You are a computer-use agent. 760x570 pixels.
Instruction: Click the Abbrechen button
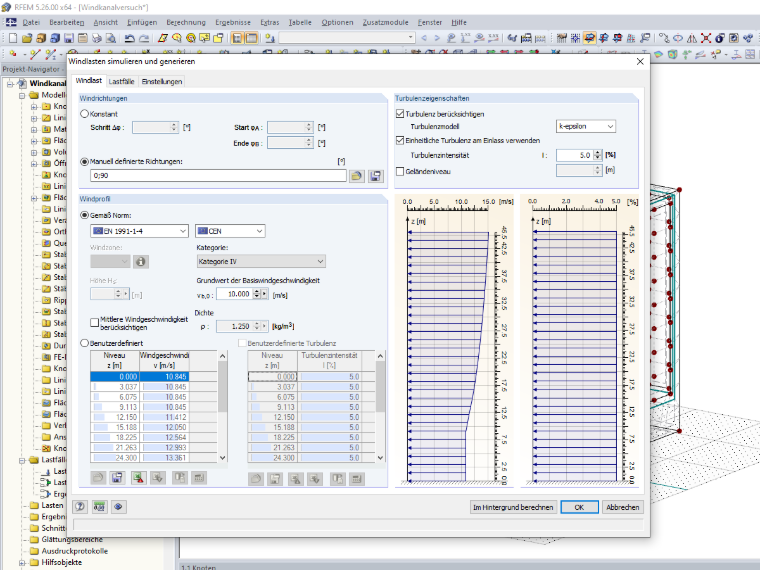pyautogui.click(x=623, y=507)
